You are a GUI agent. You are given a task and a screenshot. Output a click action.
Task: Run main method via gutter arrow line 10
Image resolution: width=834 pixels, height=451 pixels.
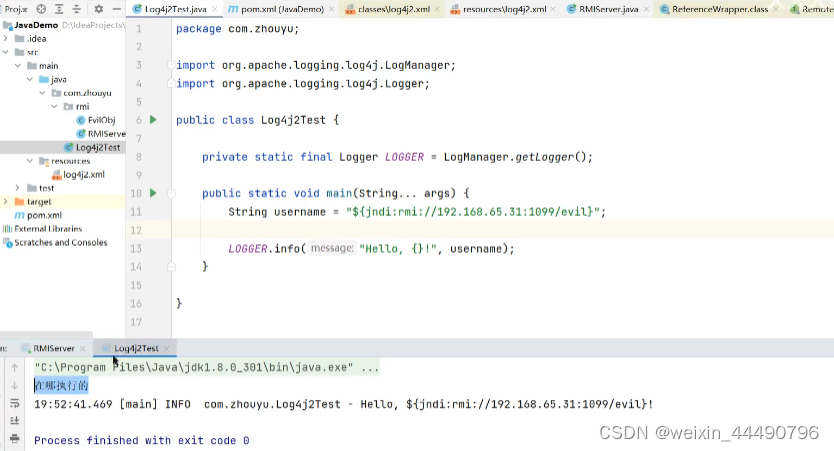[153, 193]
